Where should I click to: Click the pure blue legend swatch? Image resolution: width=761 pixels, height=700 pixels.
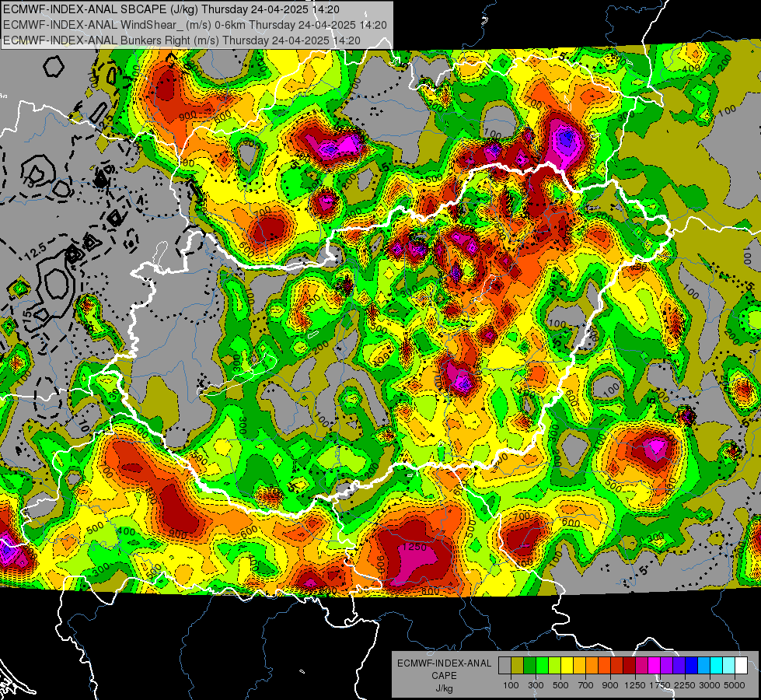692,665
